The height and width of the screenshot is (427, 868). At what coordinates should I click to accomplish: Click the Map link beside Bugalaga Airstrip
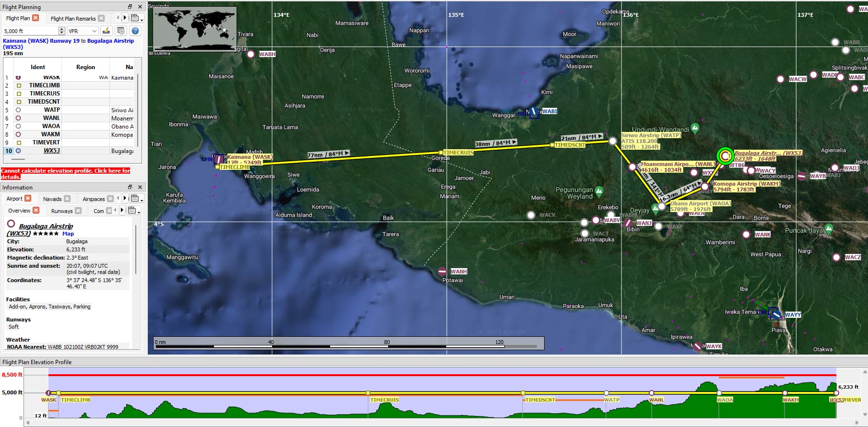68,234
